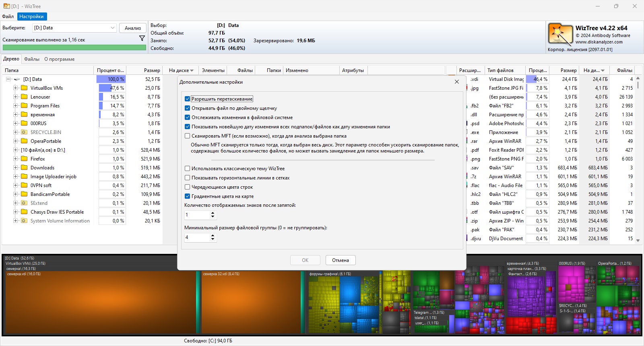The height and width of the screenshot is (346, 644).
Task: Click the Chasys Draw IES Portable folder icon
Action: click(24, 212)
